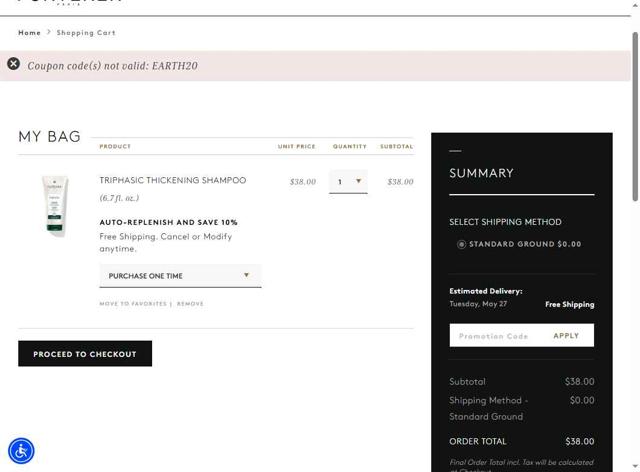Viewport: 640px width, 472px height.
Task: Click the Auto-Replenish and Save 10% text
Action: (x=169, y=223)
